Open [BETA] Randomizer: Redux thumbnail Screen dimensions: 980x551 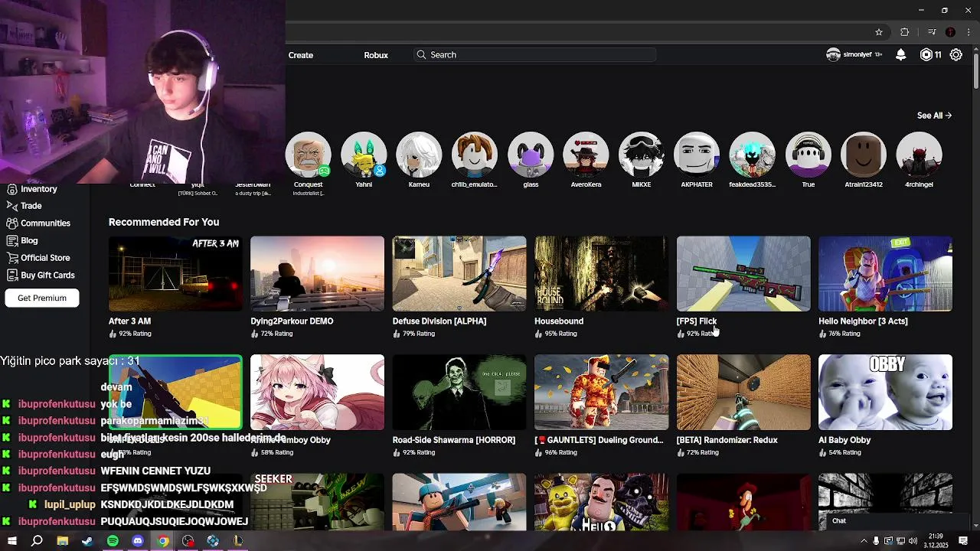[743, 392]
